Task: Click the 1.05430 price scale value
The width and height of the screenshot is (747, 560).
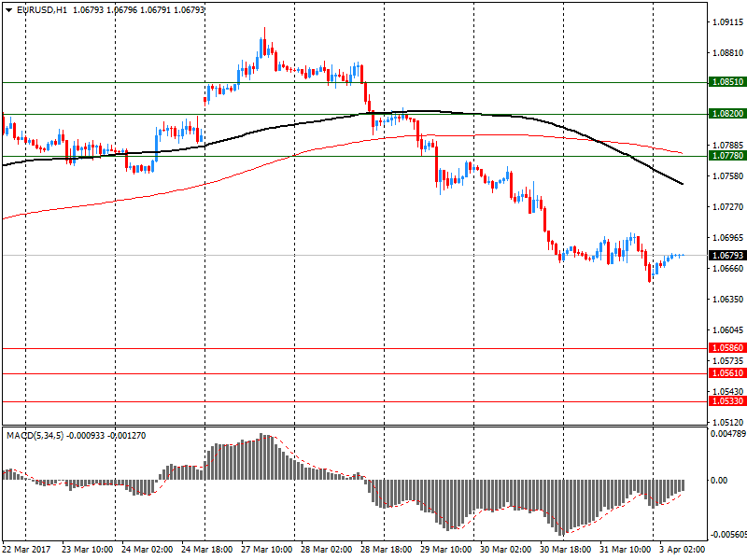Action: (728, 391)
